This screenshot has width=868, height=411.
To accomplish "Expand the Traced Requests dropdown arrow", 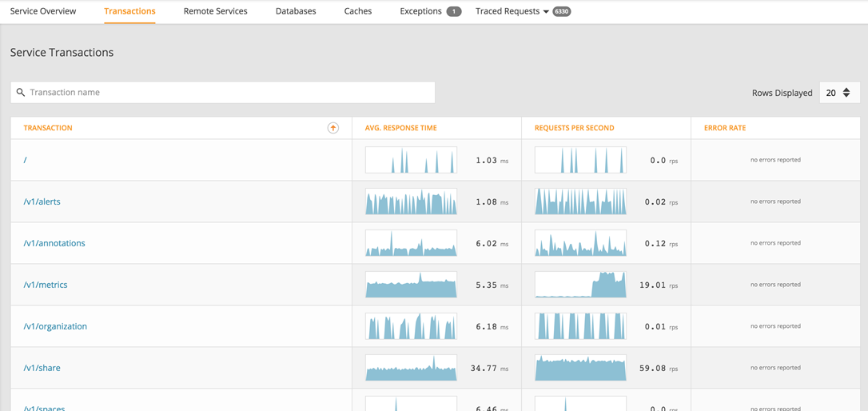I will point(547,12).
